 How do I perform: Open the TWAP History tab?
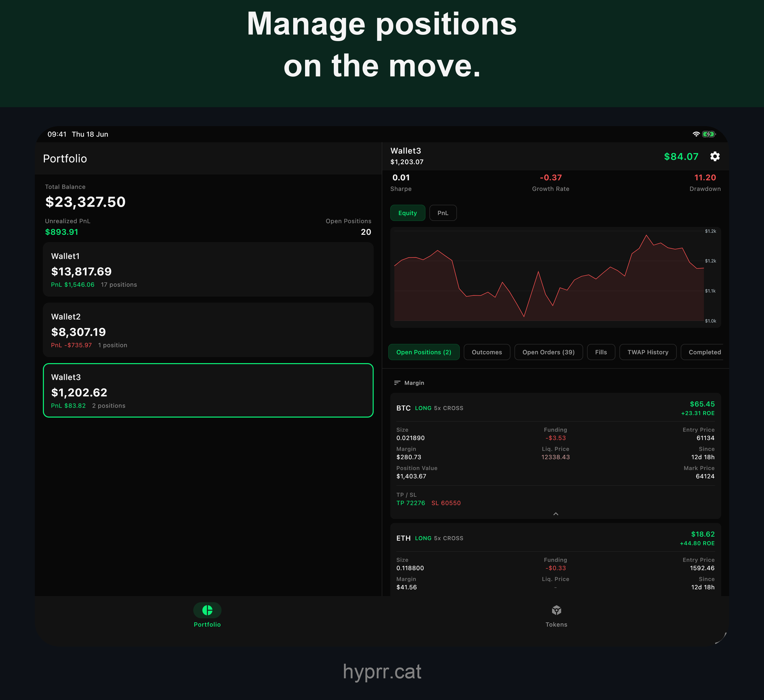[647, 352]
